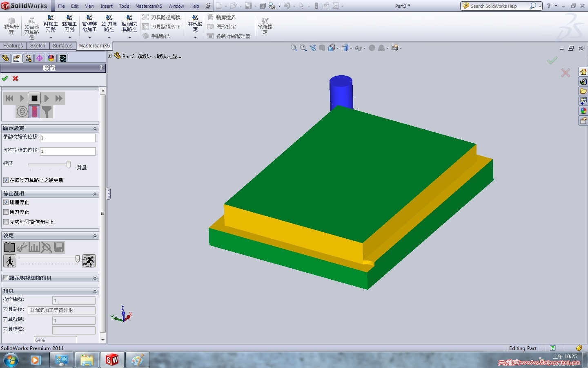Click the speed/quality slider handle

pyautogui.click(x=69, y=165)
